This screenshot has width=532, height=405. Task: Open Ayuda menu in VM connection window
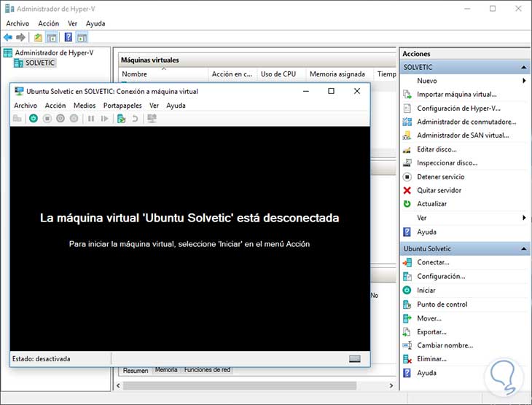176,106
